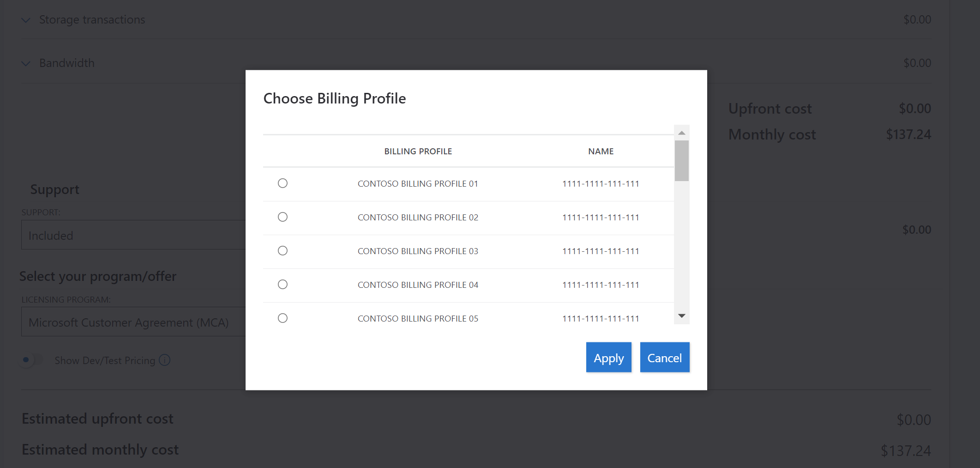This screenshot has width=980, height=468.
Task: Cancel the billing profile dialog
Action: [x=664, y=358]
